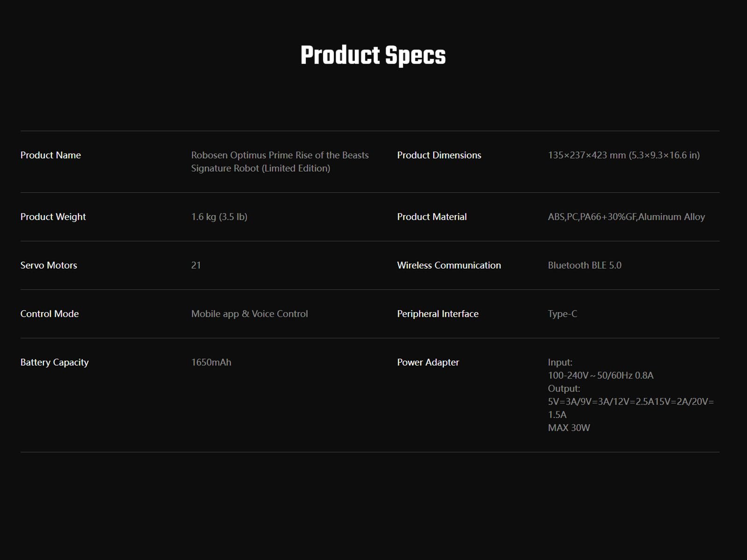Select Mobile app & Voice Control text
Screen dimensions: 747x560
(x=249, y=314)
